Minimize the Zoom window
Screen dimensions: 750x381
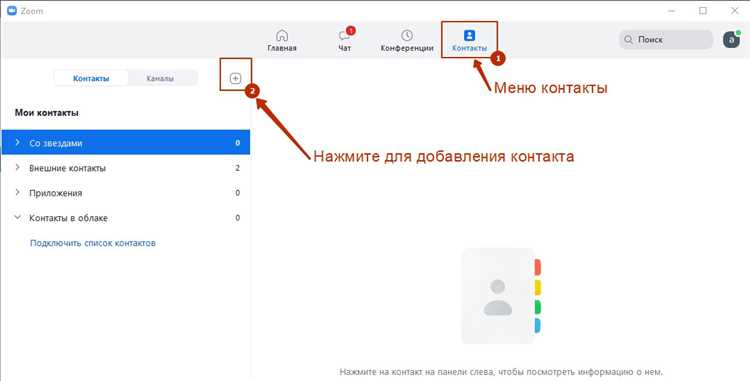(x=672, y=11)
